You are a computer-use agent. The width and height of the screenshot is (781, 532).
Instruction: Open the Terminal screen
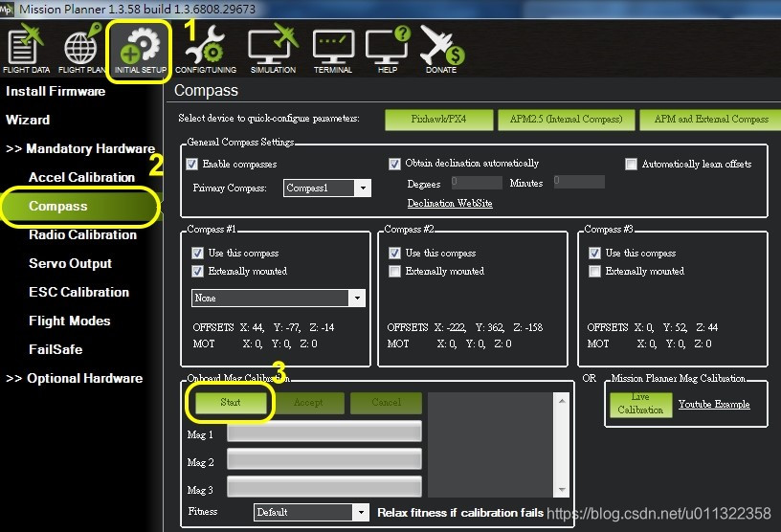[x=333, y=51]
